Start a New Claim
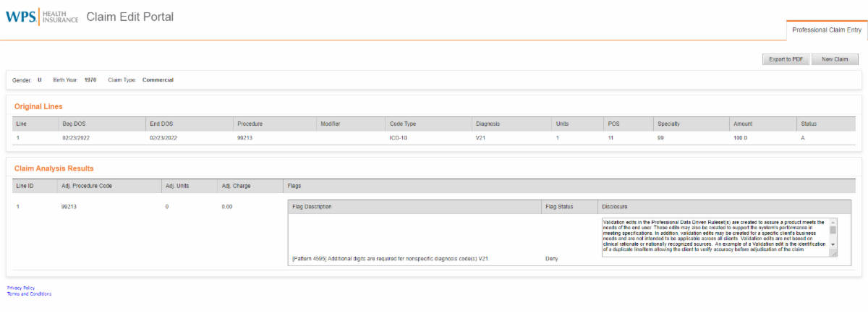Image resolution: width=868 pixels, height=313 pixels. pyautogui.click(x=835, y=59)
